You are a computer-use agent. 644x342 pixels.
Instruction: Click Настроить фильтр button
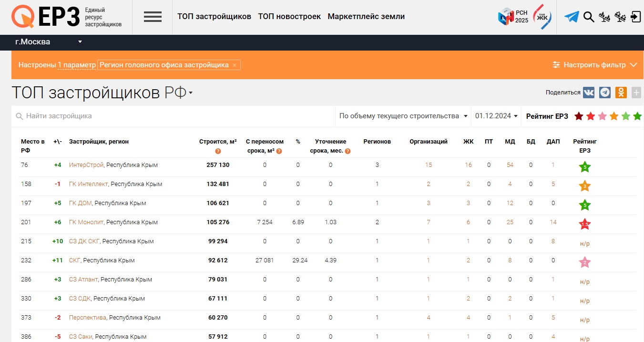595,65
